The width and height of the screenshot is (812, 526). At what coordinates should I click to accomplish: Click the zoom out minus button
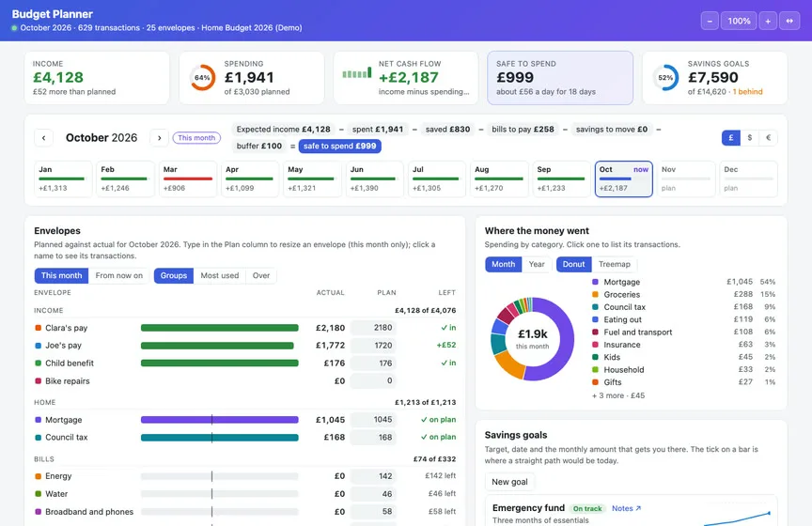pyautogui.click(x=710, y=21)
